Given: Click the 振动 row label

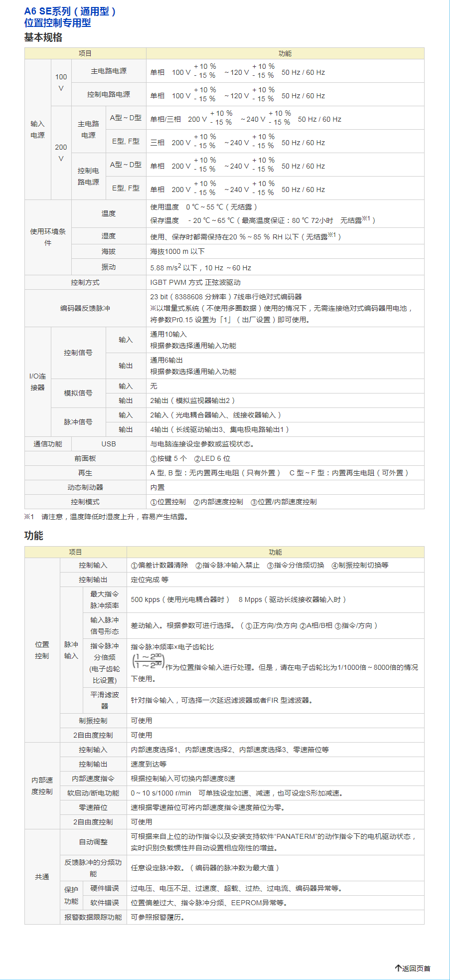Looking at the screenshot, I should pyautogui.click(x=109, y=267).
